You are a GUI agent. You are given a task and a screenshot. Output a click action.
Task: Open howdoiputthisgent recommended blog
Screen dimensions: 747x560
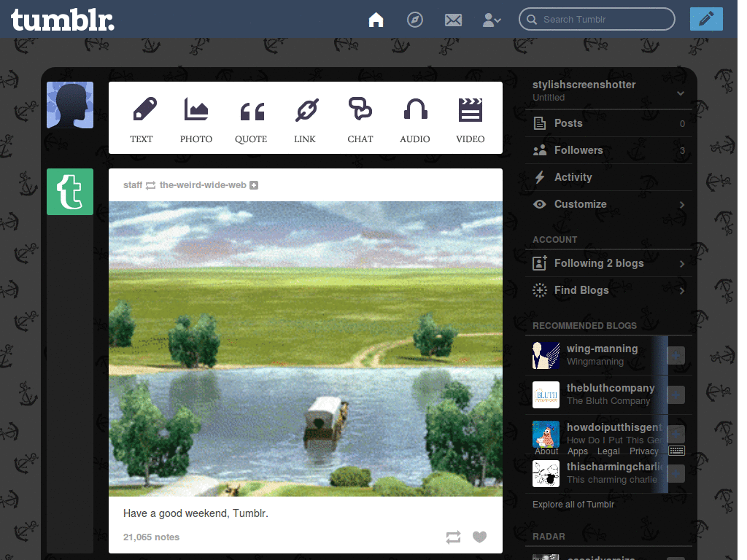614,427
